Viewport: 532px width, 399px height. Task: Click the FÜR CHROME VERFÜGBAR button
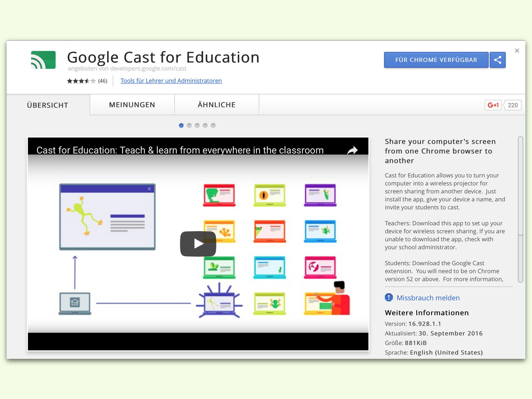coord(436,60)
